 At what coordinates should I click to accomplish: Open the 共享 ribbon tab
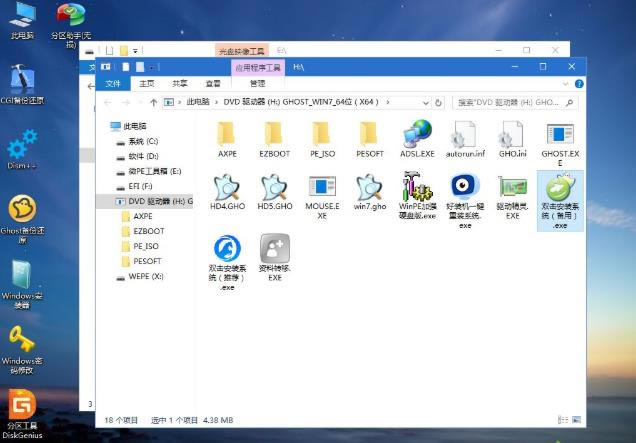coord(180,84)
